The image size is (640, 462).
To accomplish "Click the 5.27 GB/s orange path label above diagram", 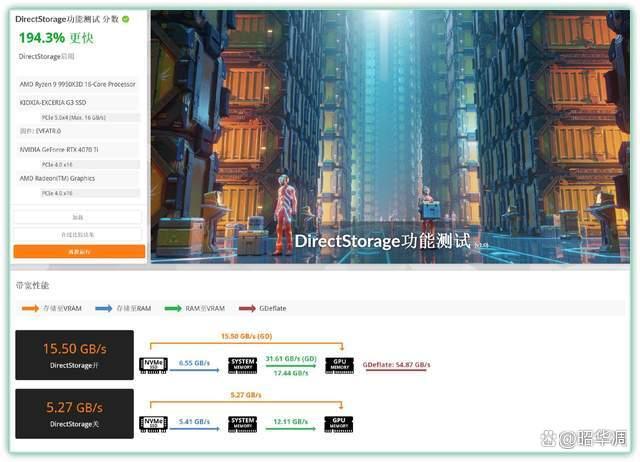I will 246,395.
